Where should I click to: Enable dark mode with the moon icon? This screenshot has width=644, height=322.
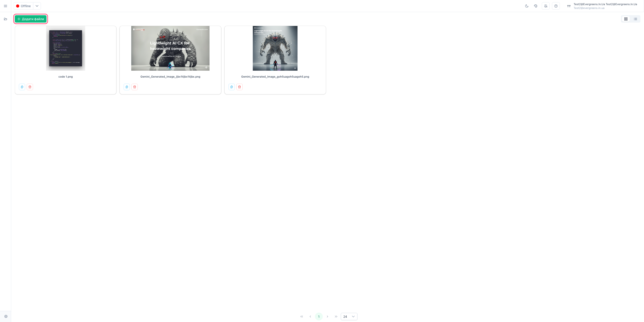coord(527,6)
